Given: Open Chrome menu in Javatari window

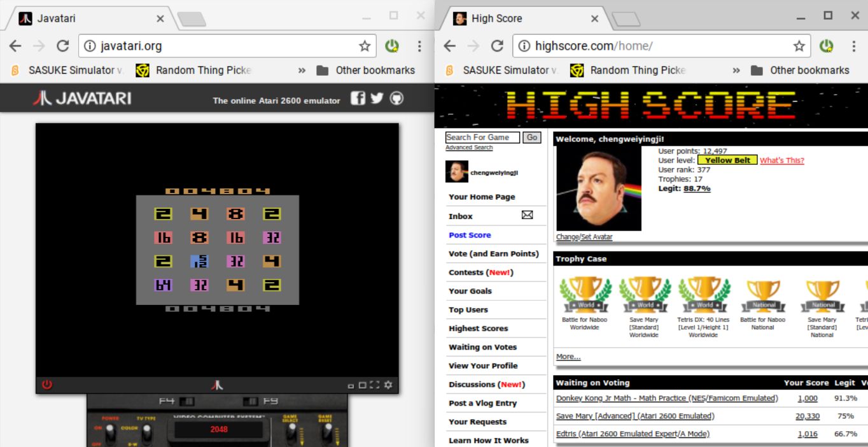Looking at the screenshot, I should 419,46.
